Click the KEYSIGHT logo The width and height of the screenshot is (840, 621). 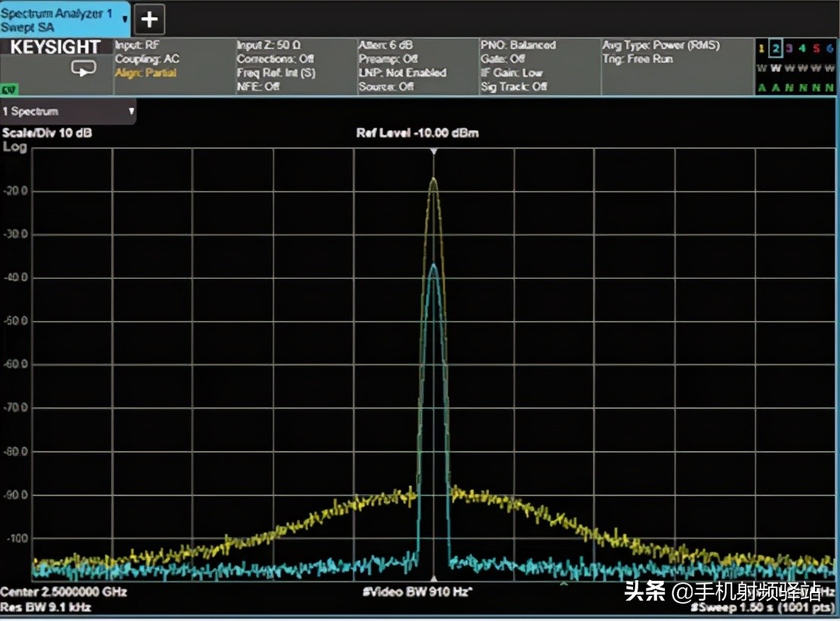tap(55, 48)
